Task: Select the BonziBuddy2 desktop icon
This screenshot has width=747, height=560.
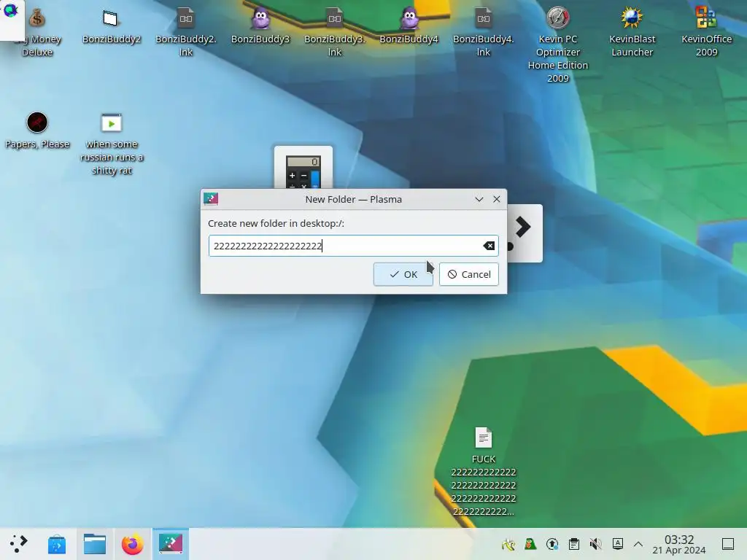Action: point(111,27)
